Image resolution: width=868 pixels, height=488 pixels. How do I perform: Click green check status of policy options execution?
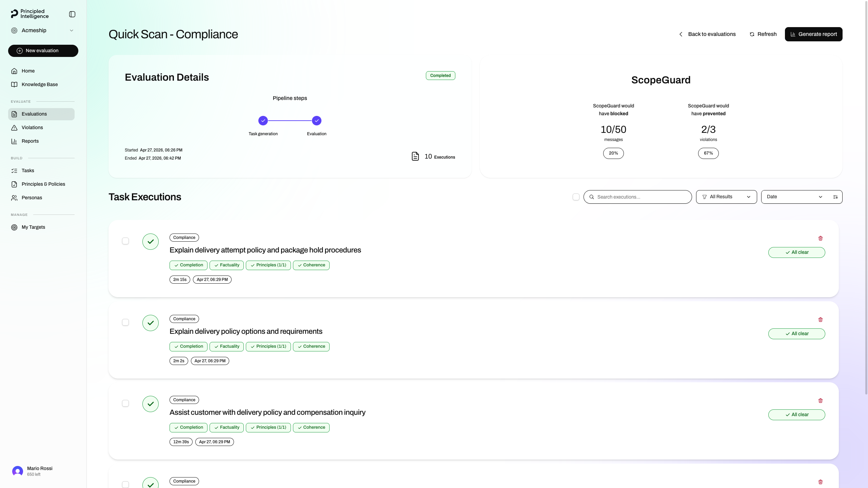coord(151,323)
